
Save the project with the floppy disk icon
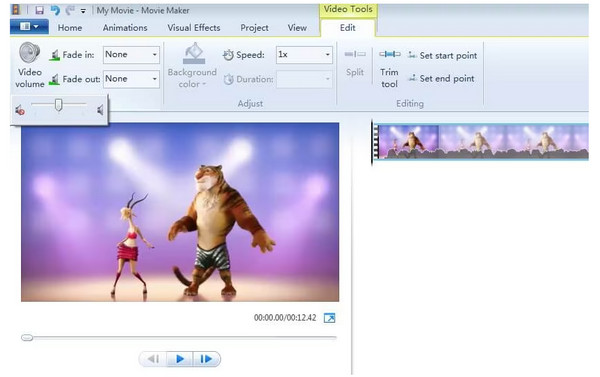tap(39, 10)
